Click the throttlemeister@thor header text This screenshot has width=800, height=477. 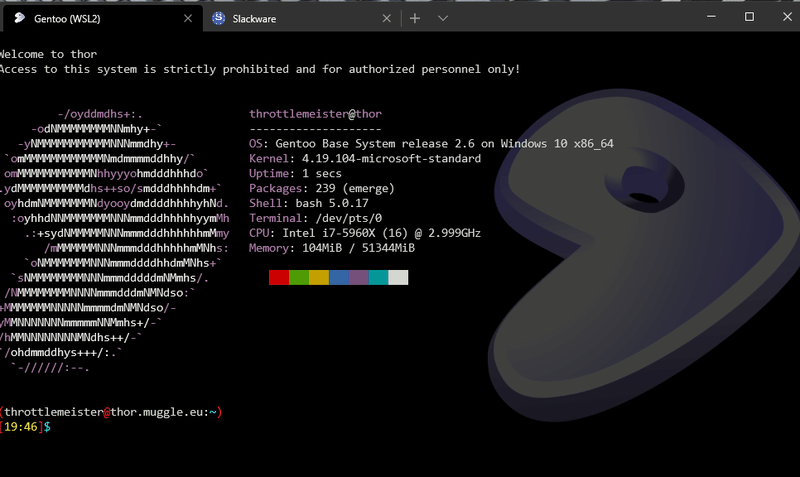click(x=315, y=114)
